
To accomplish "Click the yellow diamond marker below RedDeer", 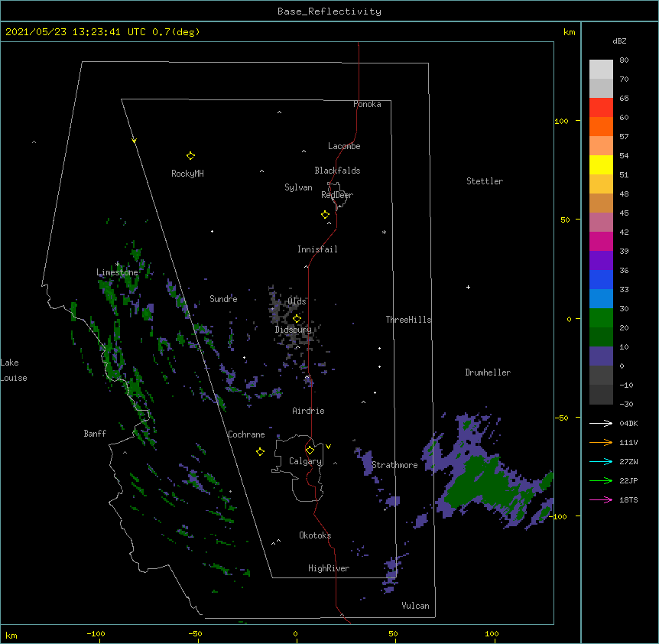I will tap(325, 215).
